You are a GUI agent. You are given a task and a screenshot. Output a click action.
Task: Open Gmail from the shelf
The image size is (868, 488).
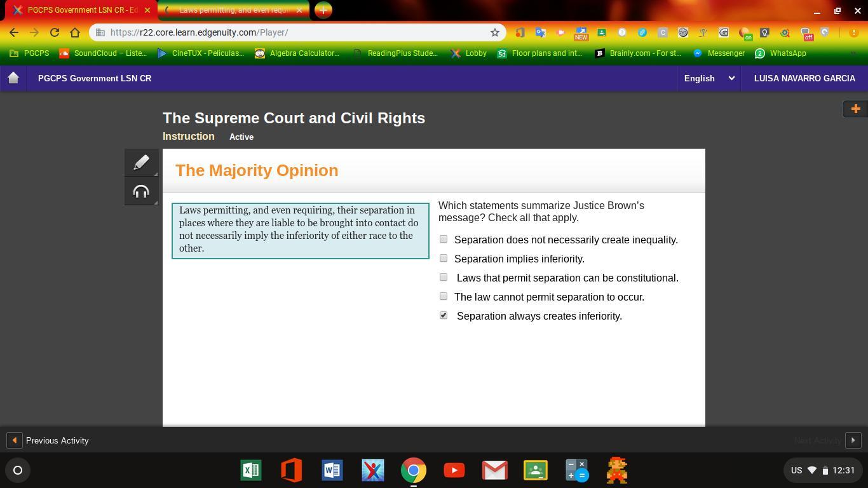click(x=495, y=470)
